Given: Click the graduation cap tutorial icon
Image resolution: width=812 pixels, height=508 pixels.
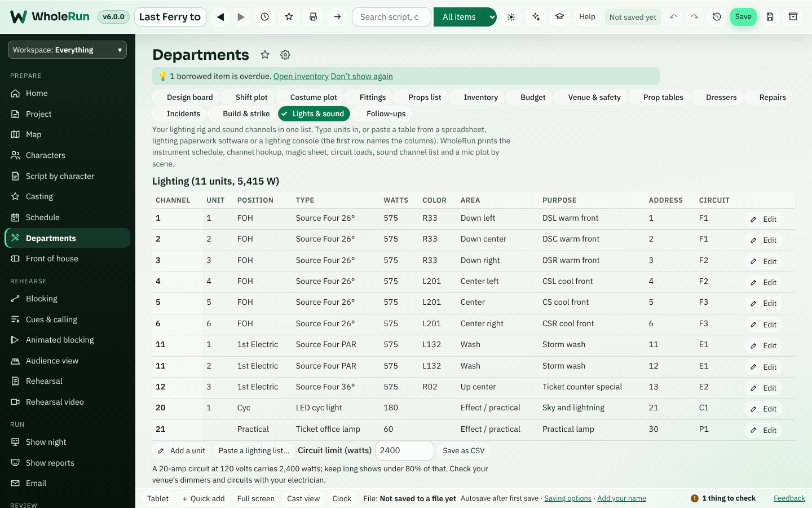Looking at the screenshot, I should tap(559, 17).
